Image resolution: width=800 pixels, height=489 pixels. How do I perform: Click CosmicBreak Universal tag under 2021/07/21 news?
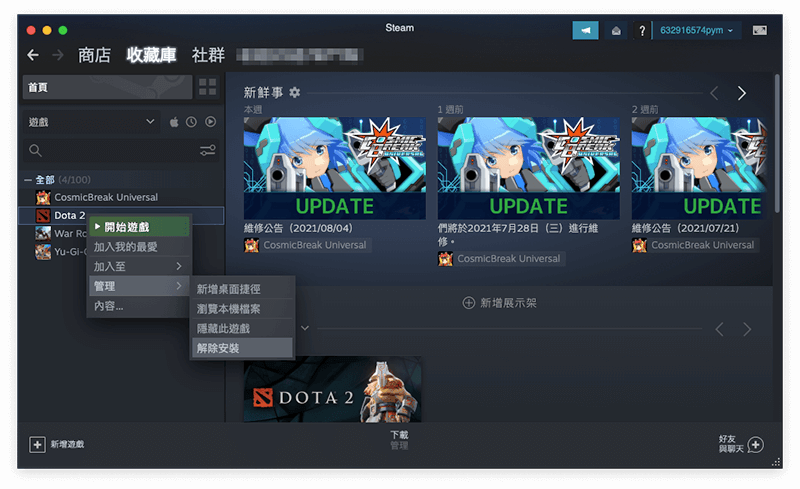703,246
